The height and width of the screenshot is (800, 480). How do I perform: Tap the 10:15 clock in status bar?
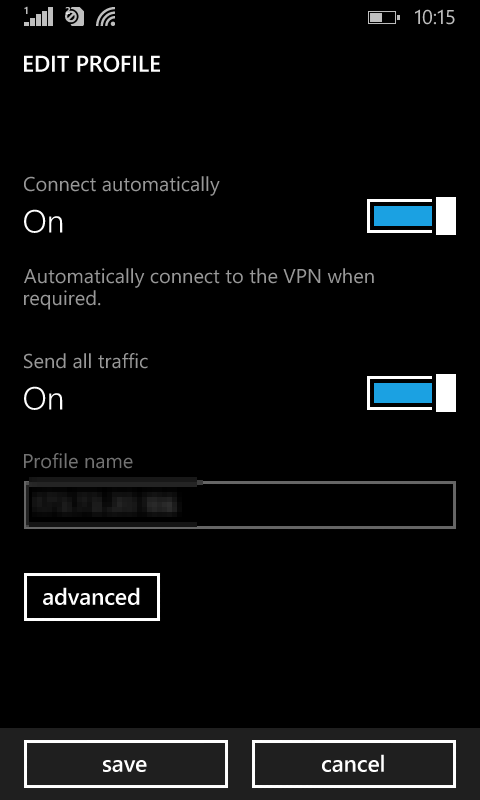pyautogui.click(x=434, y=18)
